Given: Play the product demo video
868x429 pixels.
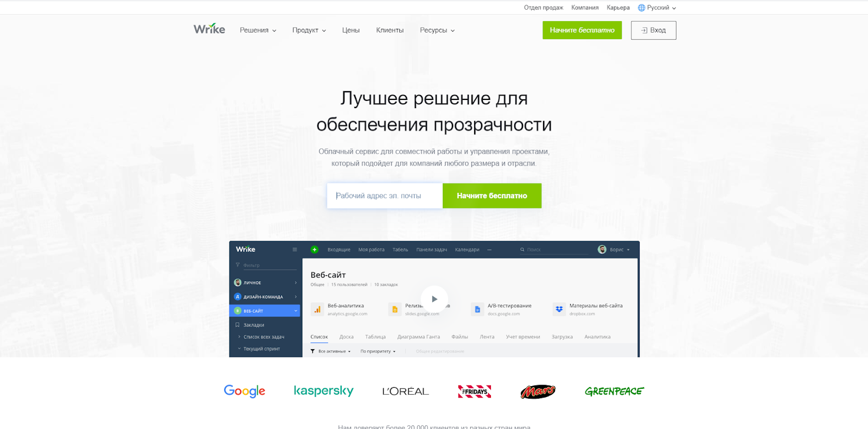Looking at the screenshot, I should 434,299.
